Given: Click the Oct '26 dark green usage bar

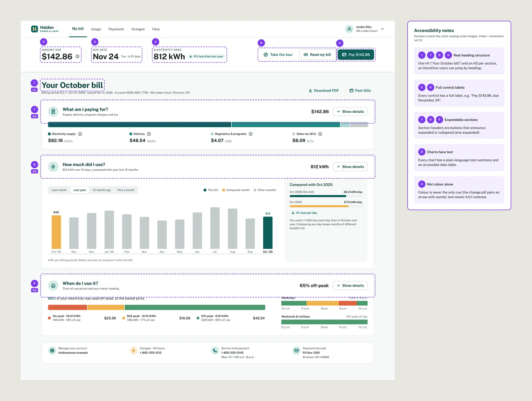Looking at the screenshot, I should pos(268,233).
